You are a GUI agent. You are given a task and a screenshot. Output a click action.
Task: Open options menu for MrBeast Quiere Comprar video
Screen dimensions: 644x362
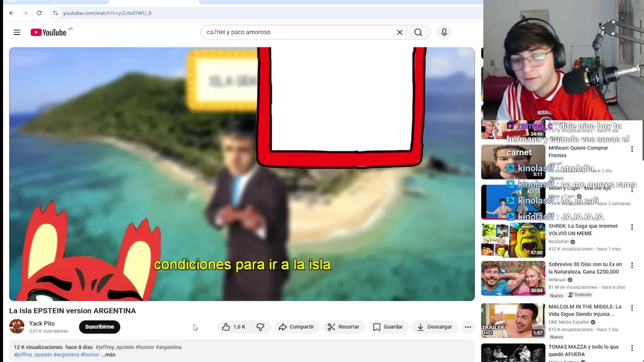tap(632, 149)
